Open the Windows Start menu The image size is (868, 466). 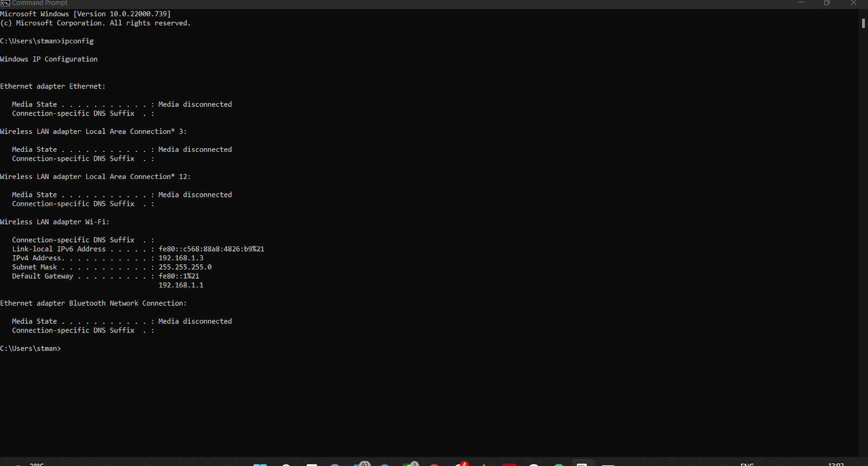(260, 464)
